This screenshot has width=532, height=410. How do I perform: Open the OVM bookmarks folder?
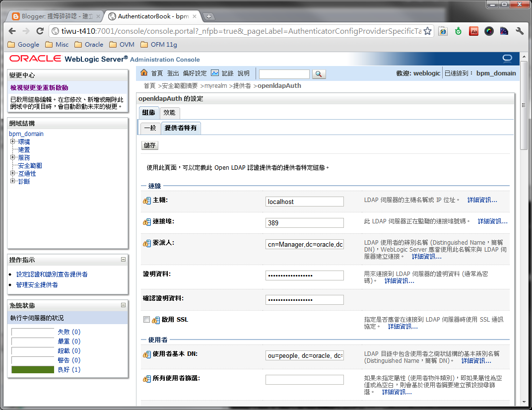coord(122,45)
